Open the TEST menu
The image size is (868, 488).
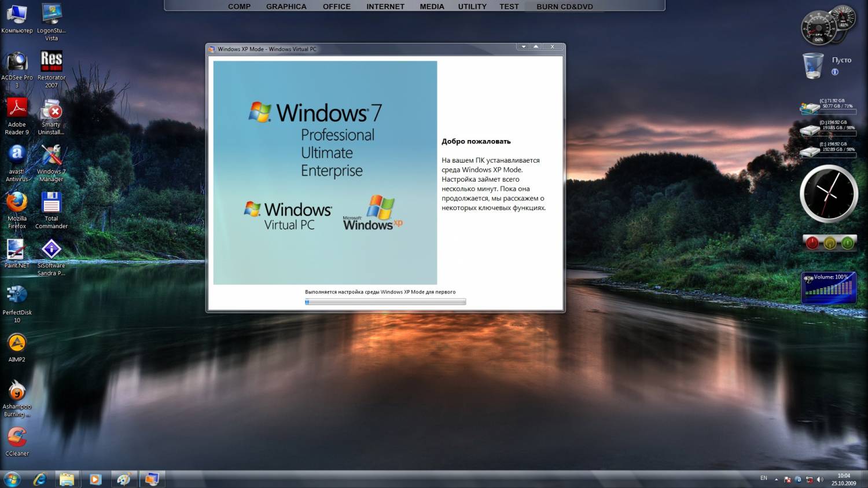tap(509, 6)
